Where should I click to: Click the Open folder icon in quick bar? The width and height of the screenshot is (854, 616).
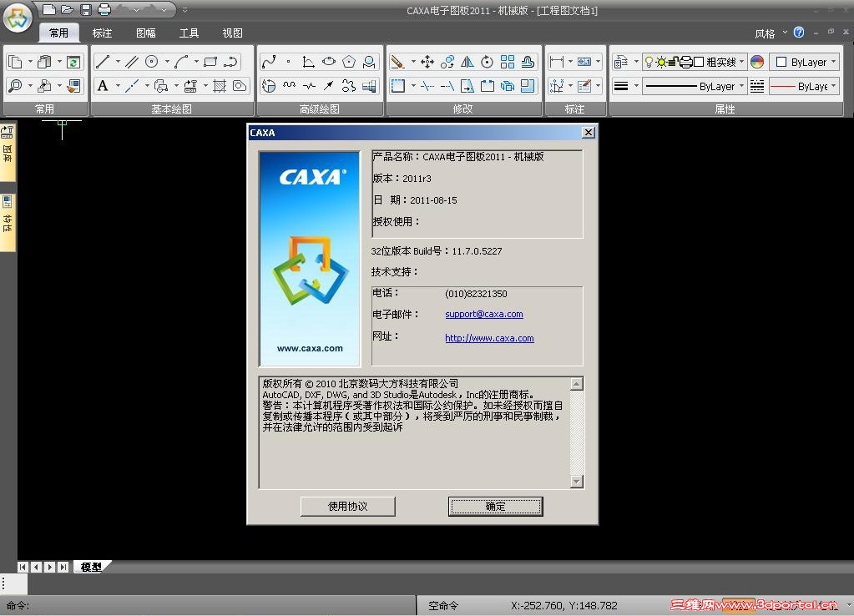coord(67,9)
